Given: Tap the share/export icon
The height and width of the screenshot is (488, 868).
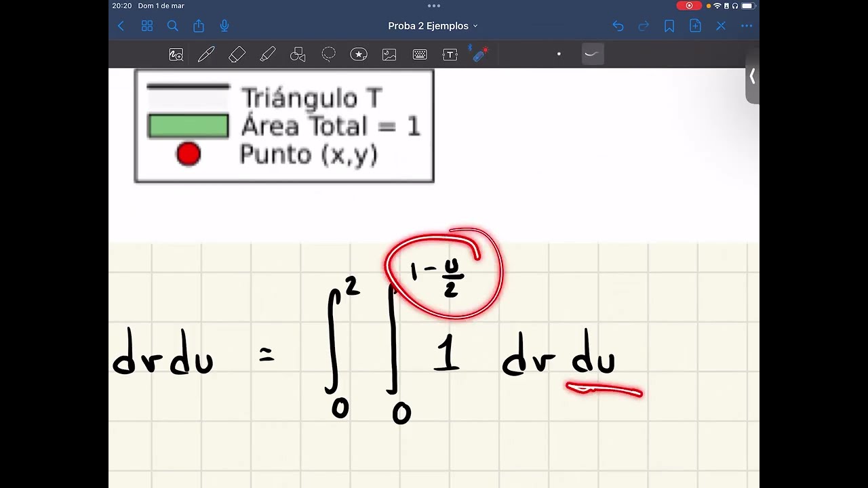Looking at the screenshot, I should pos(198,26).
